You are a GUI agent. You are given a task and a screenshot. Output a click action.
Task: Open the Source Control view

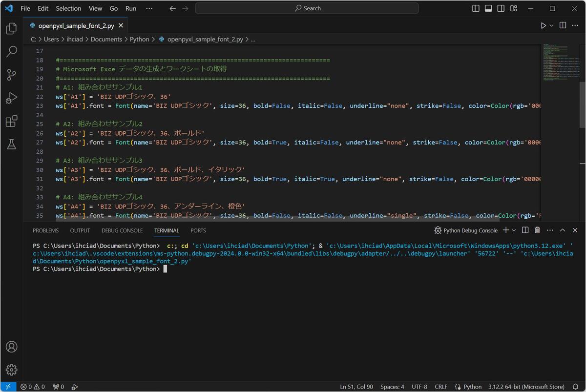pos(11,75)
